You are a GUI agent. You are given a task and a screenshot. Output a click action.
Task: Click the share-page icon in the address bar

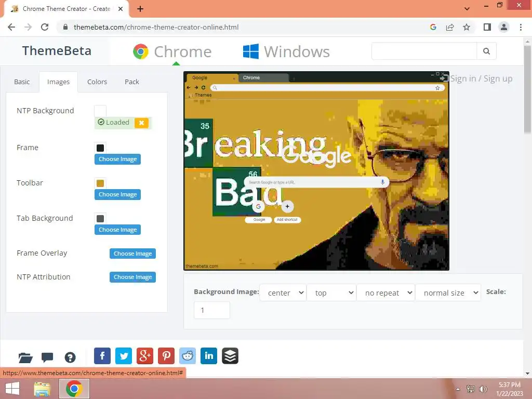450,27
